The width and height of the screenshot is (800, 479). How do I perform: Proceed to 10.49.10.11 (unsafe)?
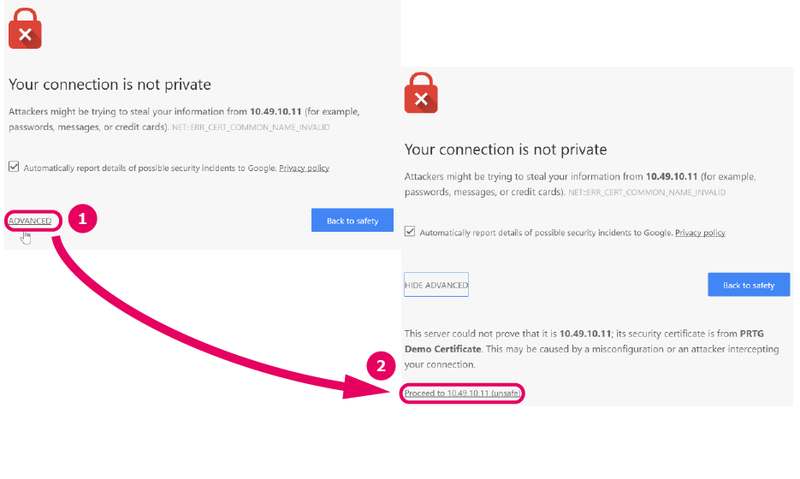[x=463, y=394]
